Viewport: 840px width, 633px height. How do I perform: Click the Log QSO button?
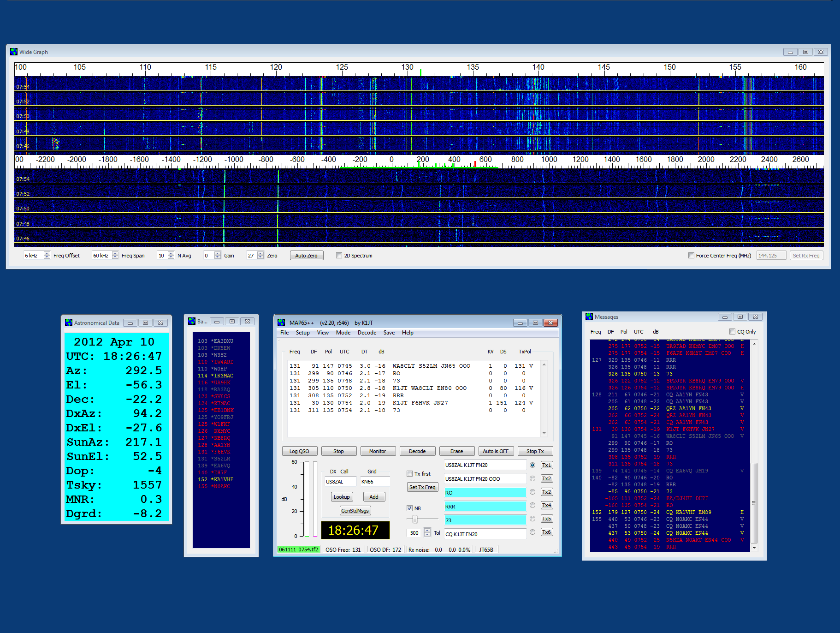299,451
